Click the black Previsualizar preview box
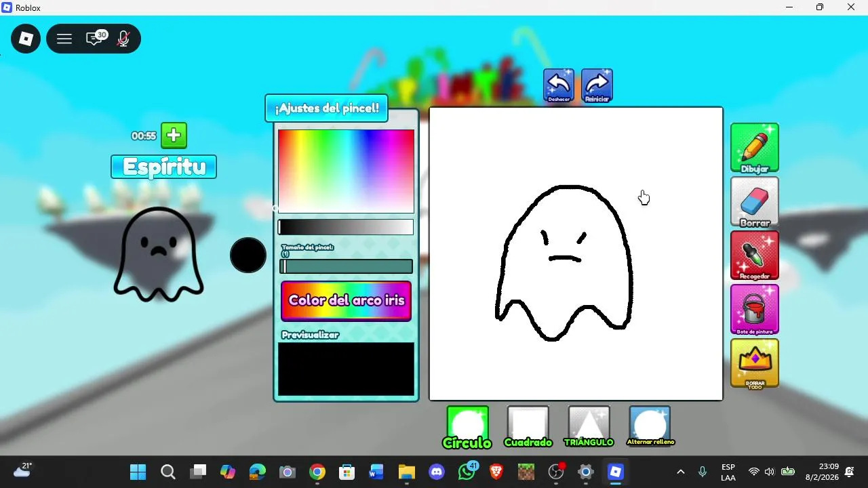 tap(346, 369)
